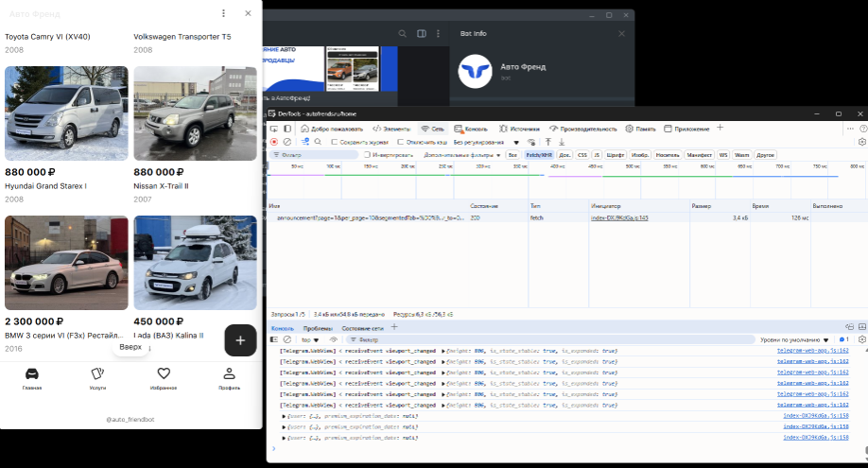Viewport: 868px width, 468px height.
Task: Select the Fetch/XHR request type filter
Action: pyautogui.click(x=539, y=154)
